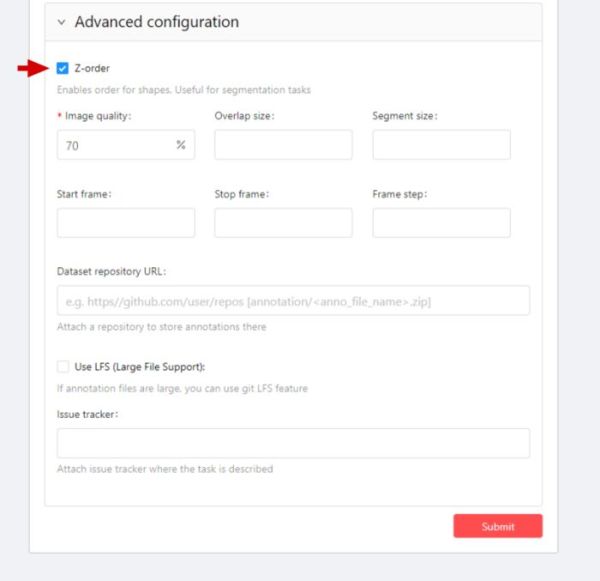Click the Z-order label text
This screenshot has width=600, height=581.
click(x=92, y=68)
